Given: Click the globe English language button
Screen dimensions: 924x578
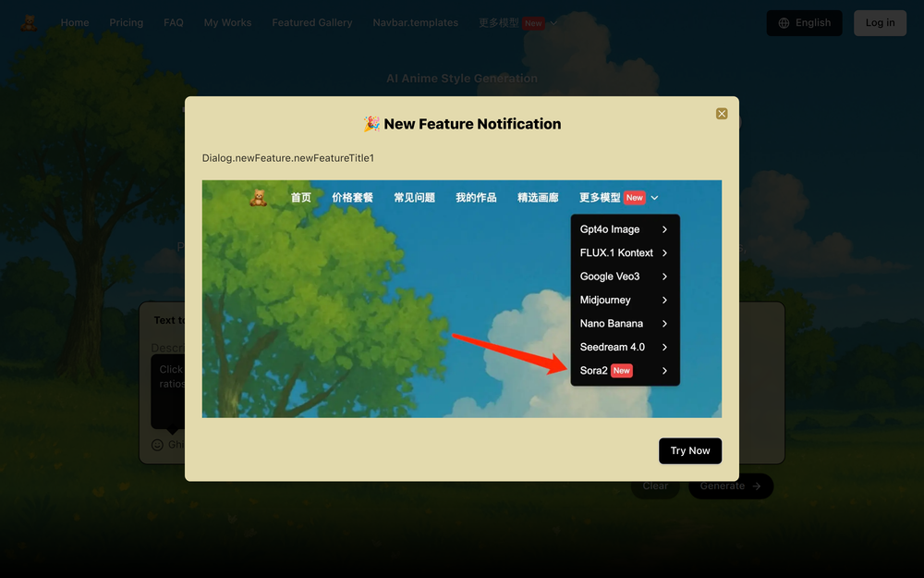Looking at the screenshot, I should (805, 23).
